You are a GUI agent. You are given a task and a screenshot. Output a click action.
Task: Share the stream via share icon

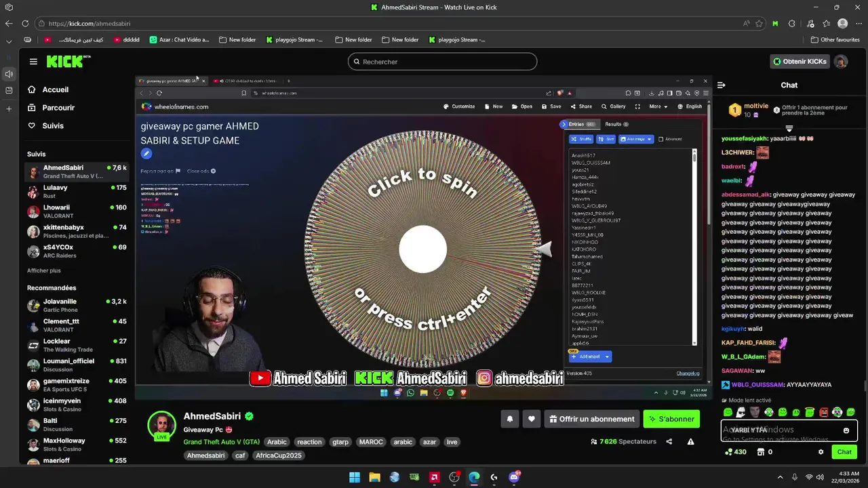pos(669,442)
